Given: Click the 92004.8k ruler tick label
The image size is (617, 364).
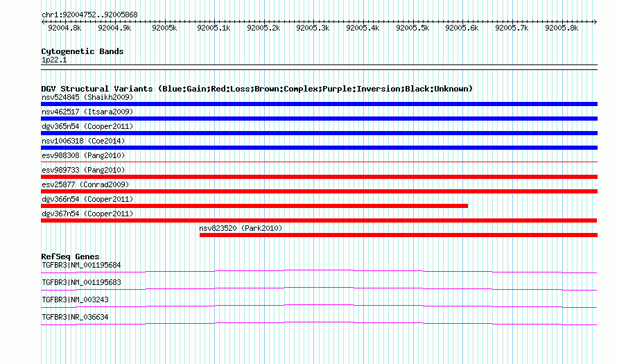Looking at the screenshot, I should point(64,28).
